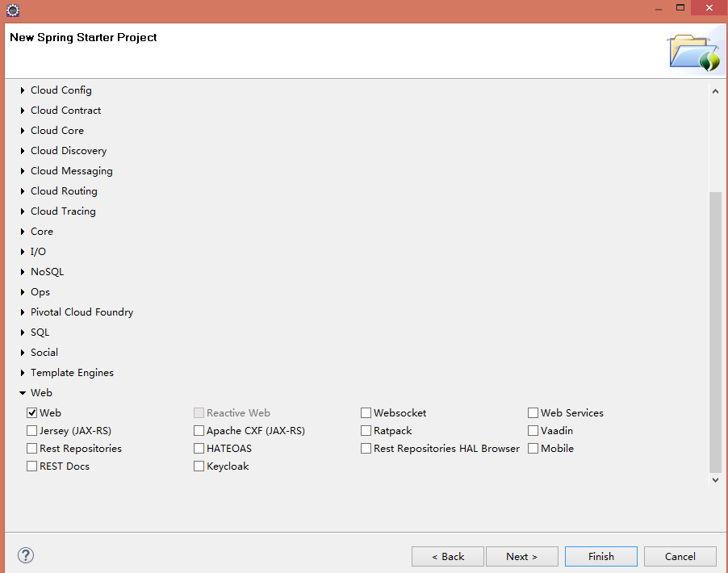This screenshot has width=728, height=573.
Task: Check the HATEOAS checkbox
Action: [199, 448]
